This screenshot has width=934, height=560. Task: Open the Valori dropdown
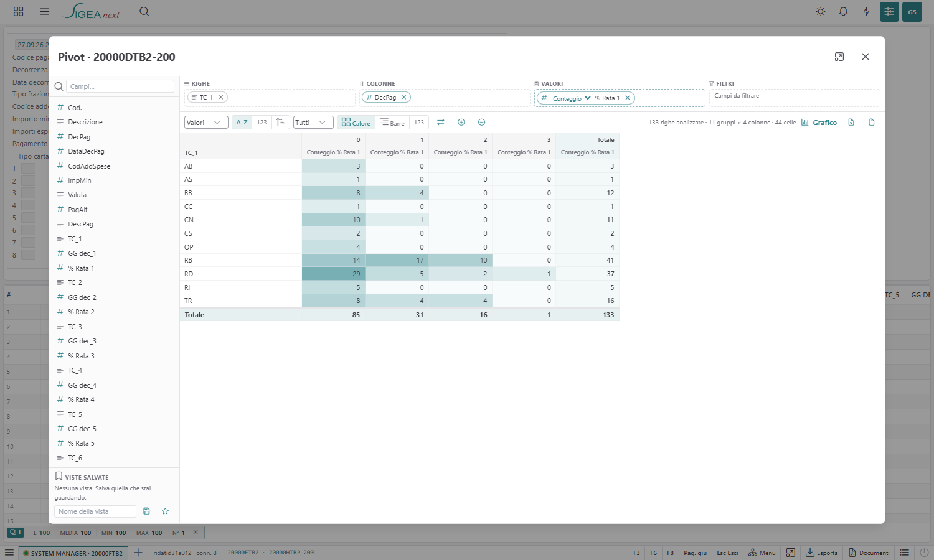pos(206,123)
